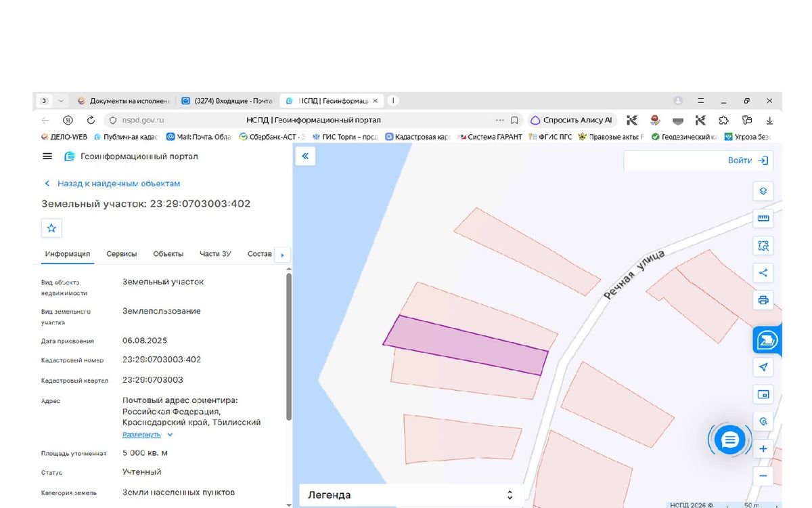Open ГИС Торги bookmark
Viewport: 812px width, 508px height.
[345, 137]
